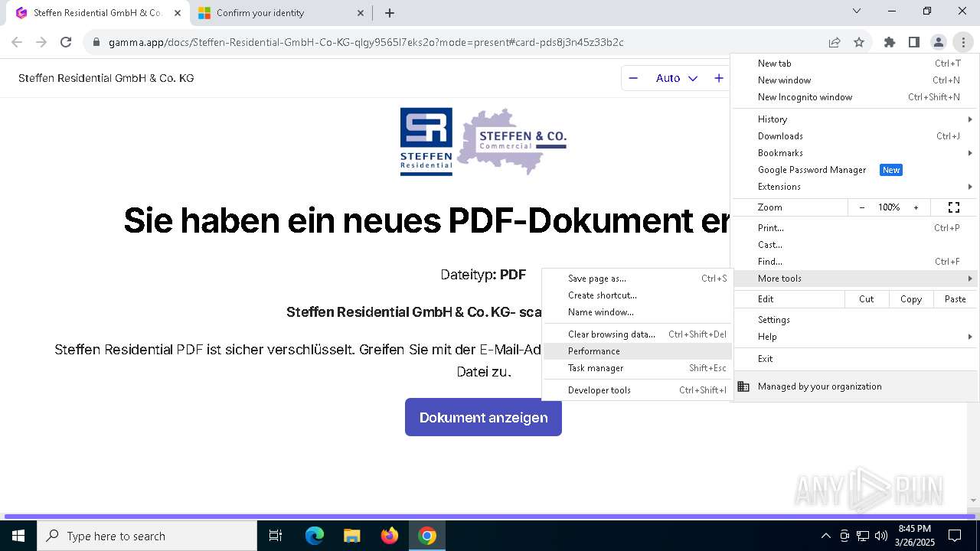Click the Windows Start button
The width and height of the screenshot is (980, 551).
click(x=18, y=536)
